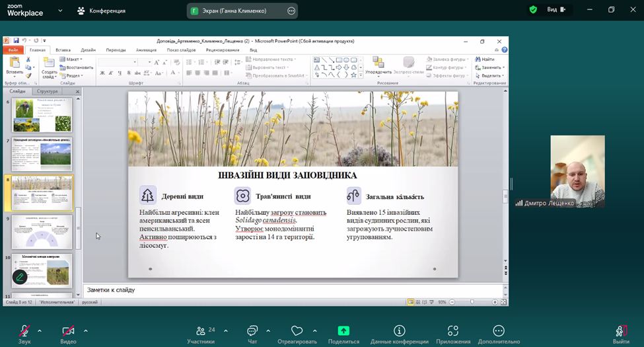Click the Clear formatting icon
The width and height of the screenshot is (644, 347).
click(x=177, y=63)
